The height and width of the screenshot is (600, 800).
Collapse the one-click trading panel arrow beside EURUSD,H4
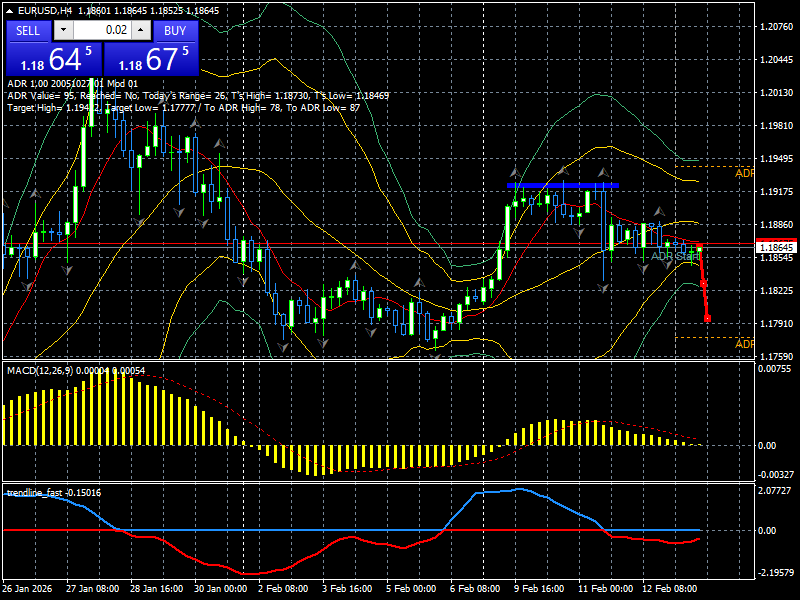click(10, 10)
